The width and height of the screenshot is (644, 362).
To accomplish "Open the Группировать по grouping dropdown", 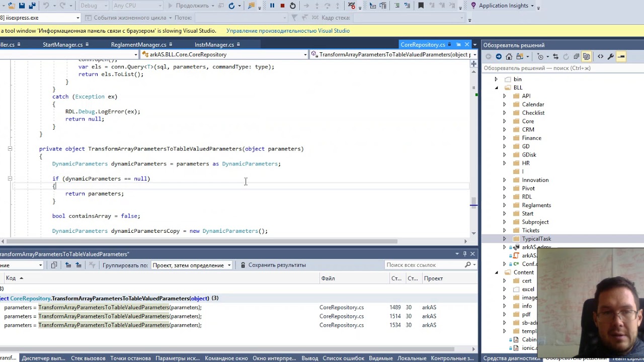I will coord(191,265).
